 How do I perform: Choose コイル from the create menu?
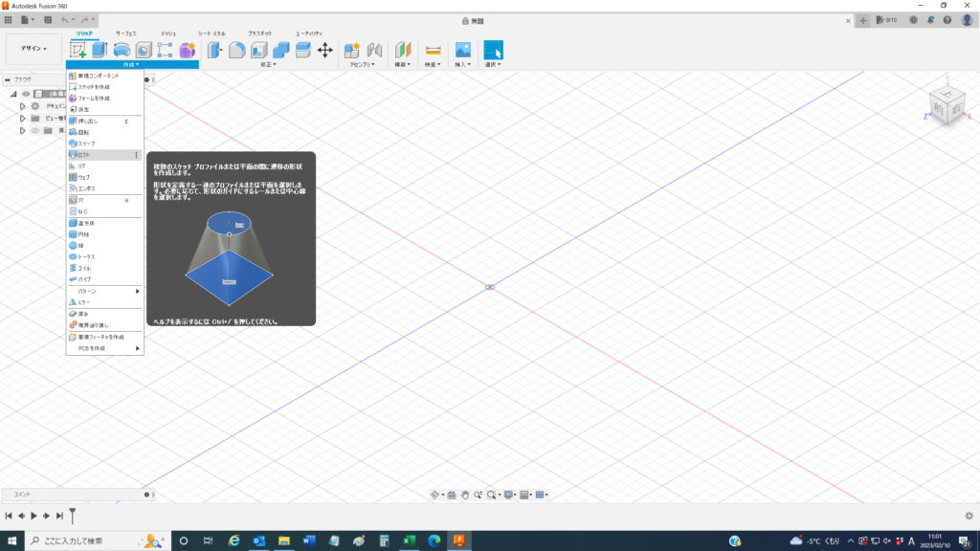(x=105, y=268)
